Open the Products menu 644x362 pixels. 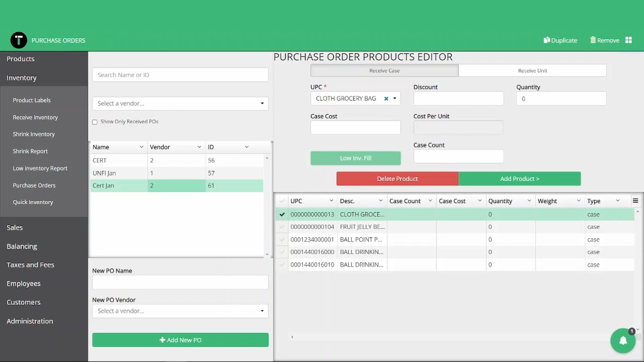tap(20, 59)
